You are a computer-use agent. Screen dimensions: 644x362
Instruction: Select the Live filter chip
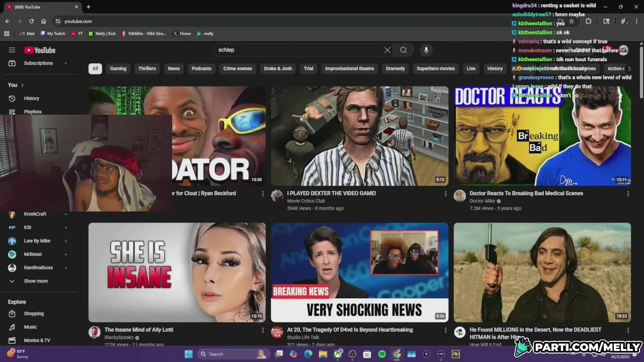[x=471, y=68]
